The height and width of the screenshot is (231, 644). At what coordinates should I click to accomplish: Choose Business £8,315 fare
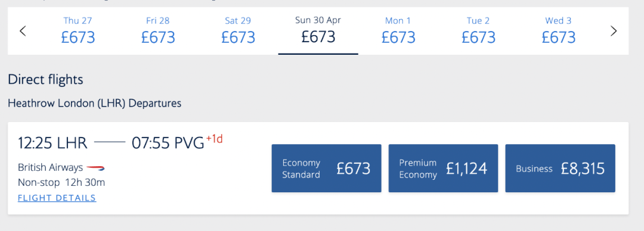click(560, 168)
